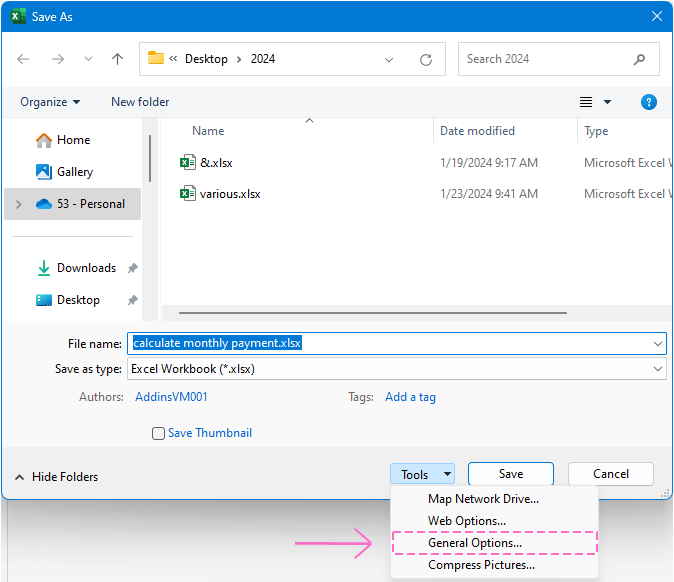
Task: Choose General Options from Tools menu
Action: click(x=475, y=543)
